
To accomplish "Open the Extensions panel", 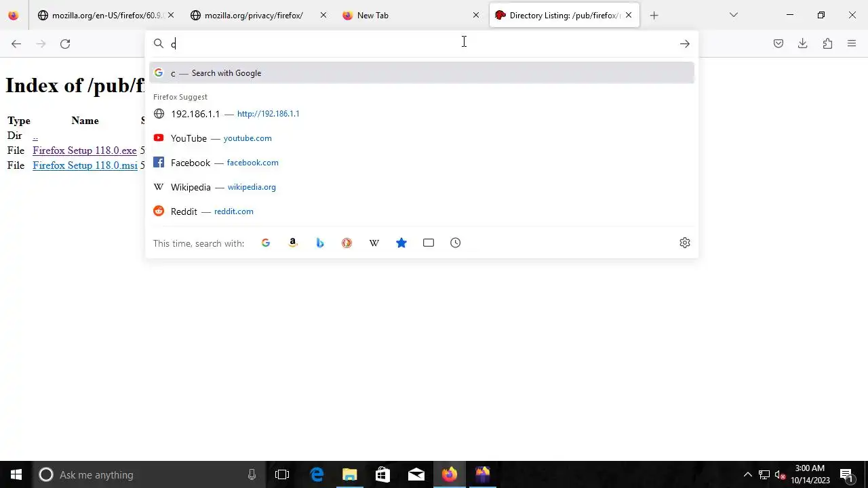I will (827, 43).
